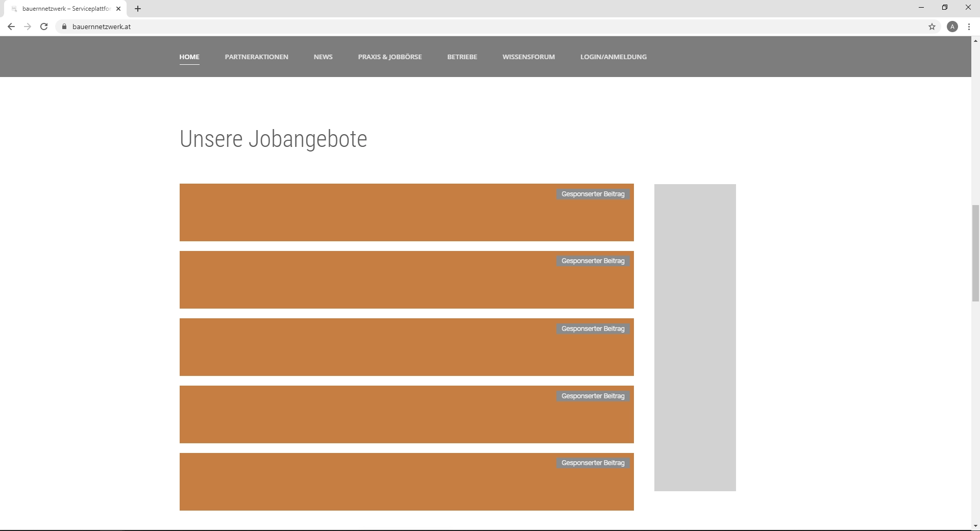980x531 pixels.
Task: Click the address bar URL field
Action: 459,27
